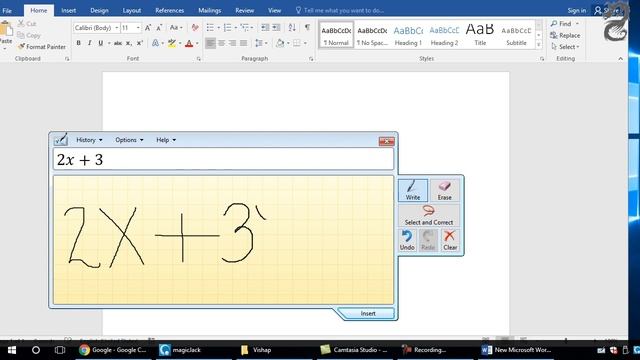Switch to Design tab

click(99, 11)
